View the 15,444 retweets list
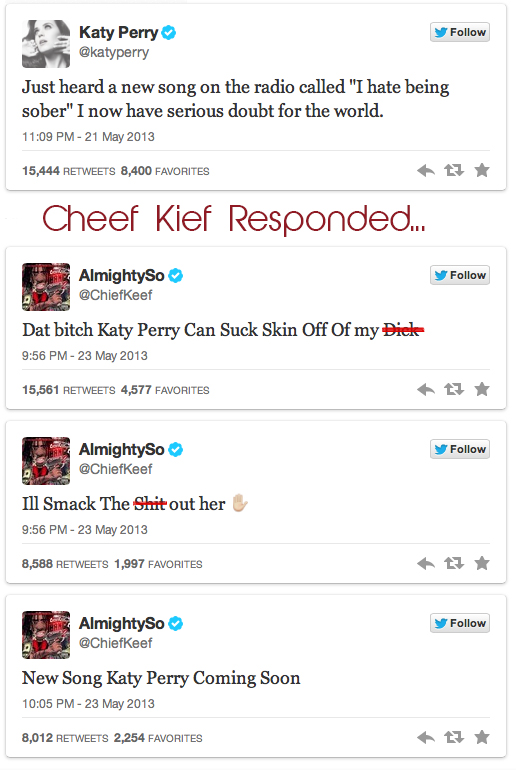 [69, 171]
